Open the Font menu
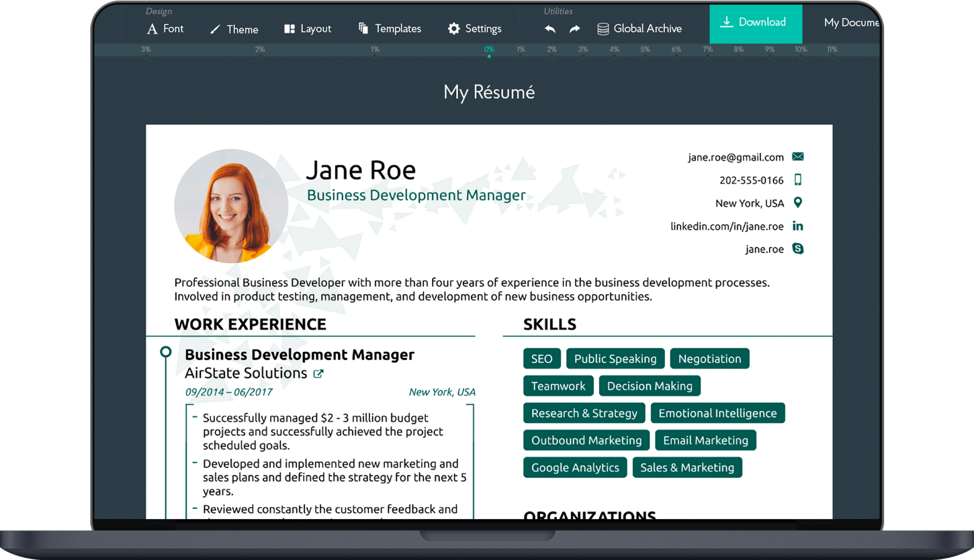This screenshot has width=974, height=560. (165, 29)
